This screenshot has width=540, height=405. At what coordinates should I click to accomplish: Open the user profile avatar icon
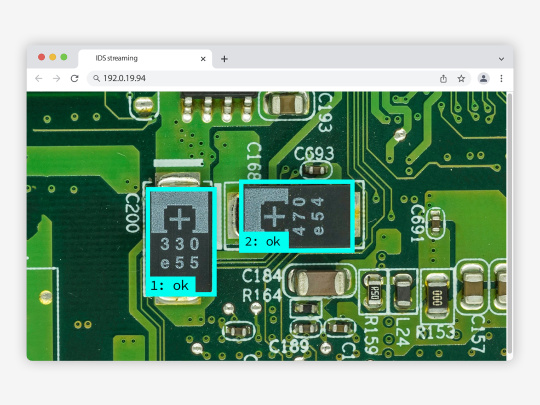(x=484, y=79)
